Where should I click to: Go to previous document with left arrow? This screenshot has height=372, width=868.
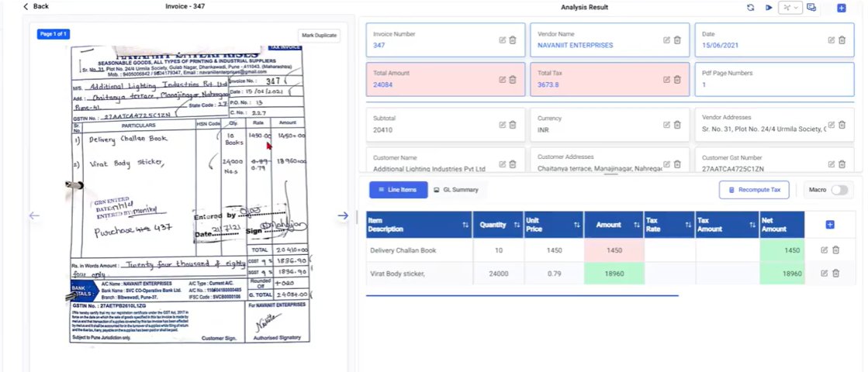click(x=34, y=215)
